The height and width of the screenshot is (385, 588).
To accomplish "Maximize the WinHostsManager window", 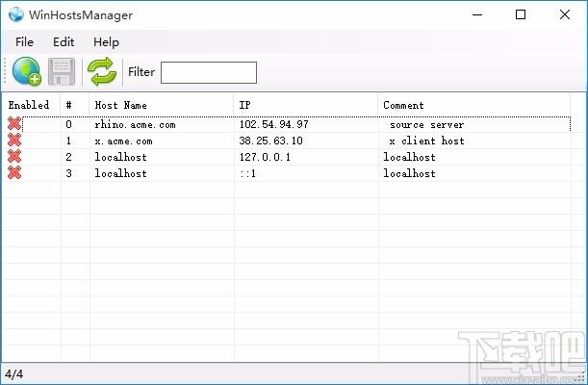I will [521, 14].
